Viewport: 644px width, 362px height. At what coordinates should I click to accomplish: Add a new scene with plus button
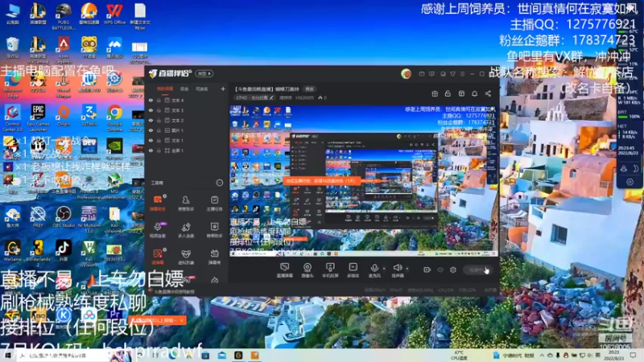pyautogui.click(x=223, y=88)
